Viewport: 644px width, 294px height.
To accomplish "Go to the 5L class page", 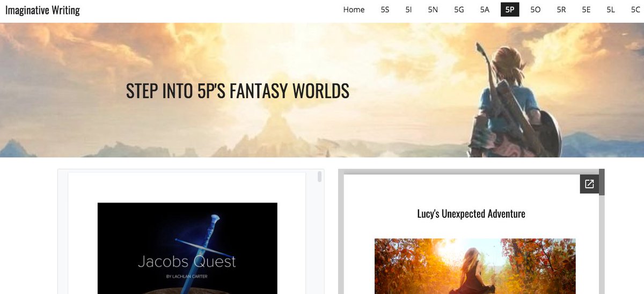I will tap(611, 10).
